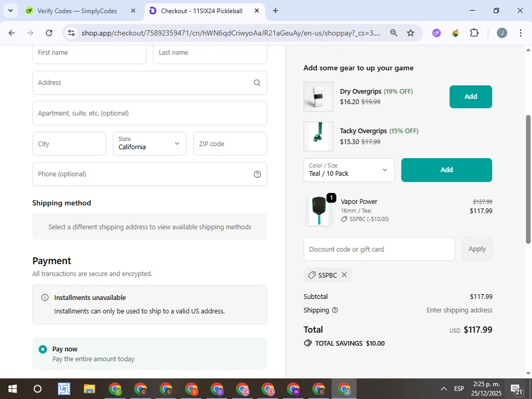Screen dimensions: 532x399
Task: Open site information icon in address bar
Action: point(71,33)
